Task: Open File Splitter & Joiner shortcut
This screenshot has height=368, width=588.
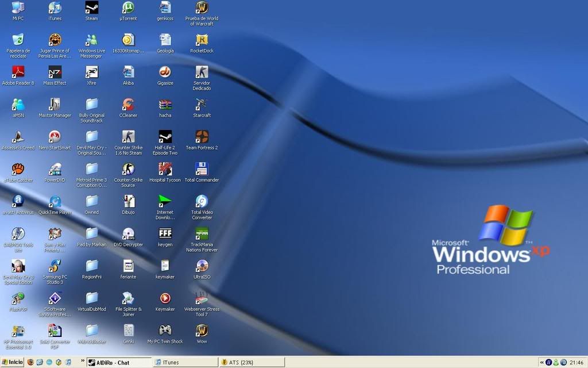Action: [128, 304]
